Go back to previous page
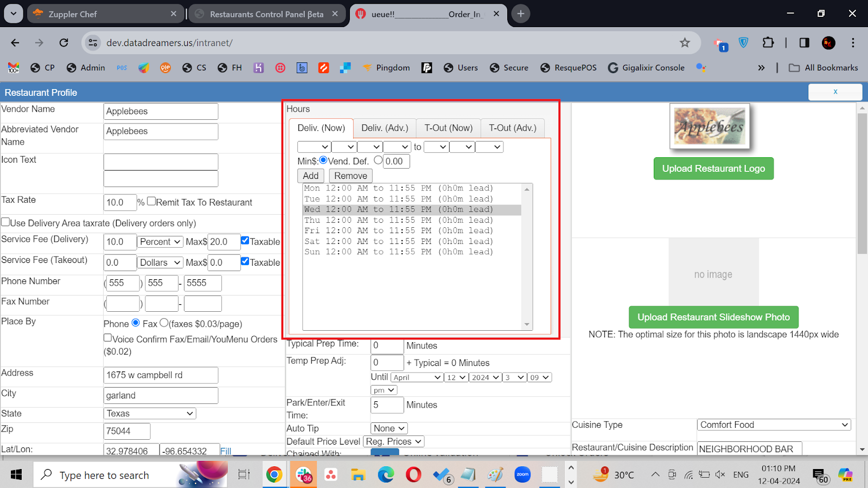Image resolution: width=868 pixels, height=488 pixels. click(x=15, y=43)
